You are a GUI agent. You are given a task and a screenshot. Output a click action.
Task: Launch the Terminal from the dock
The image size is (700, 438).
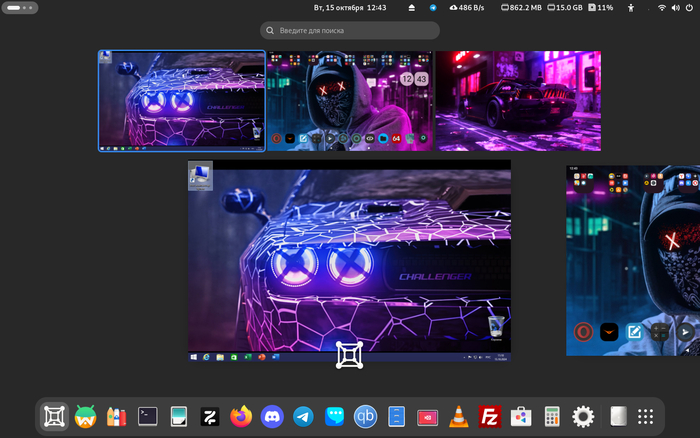(147, 417)
